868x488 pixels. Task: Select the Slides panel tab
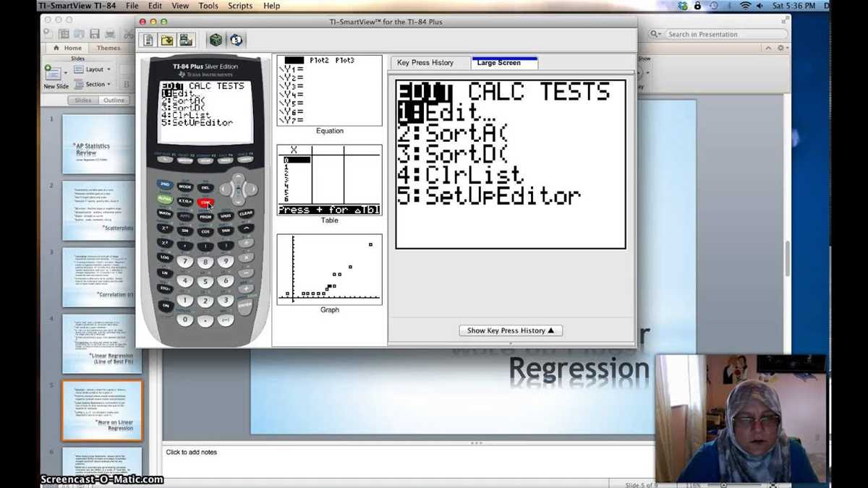[x=83, y=100]
